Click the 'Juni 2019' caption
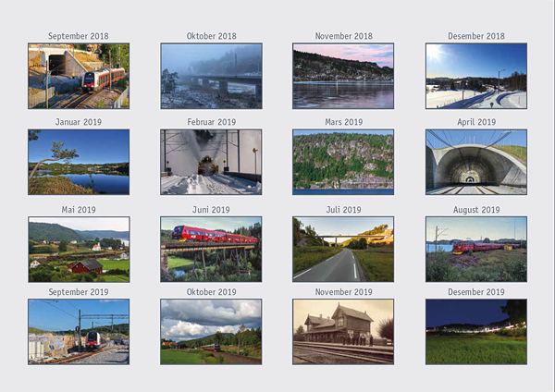This screenshot has width=555, height=392. coord(211,210)
